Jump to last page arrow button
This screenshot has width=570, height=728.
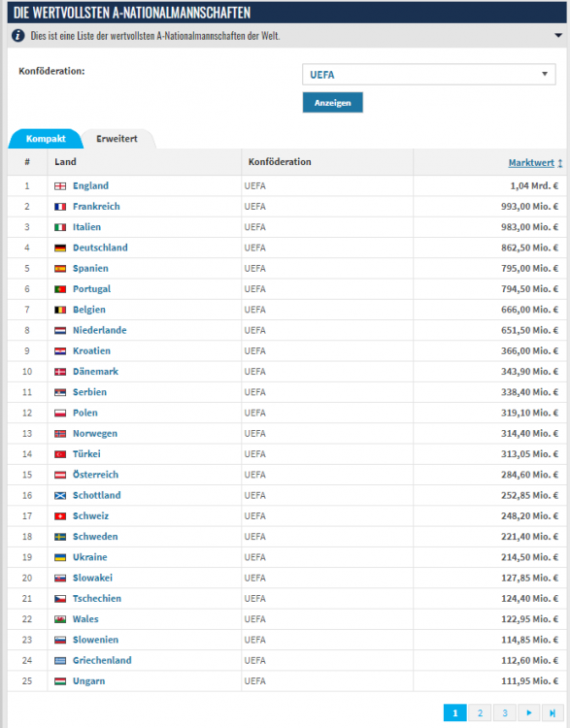pyautogui.click(x=553, y=712)
